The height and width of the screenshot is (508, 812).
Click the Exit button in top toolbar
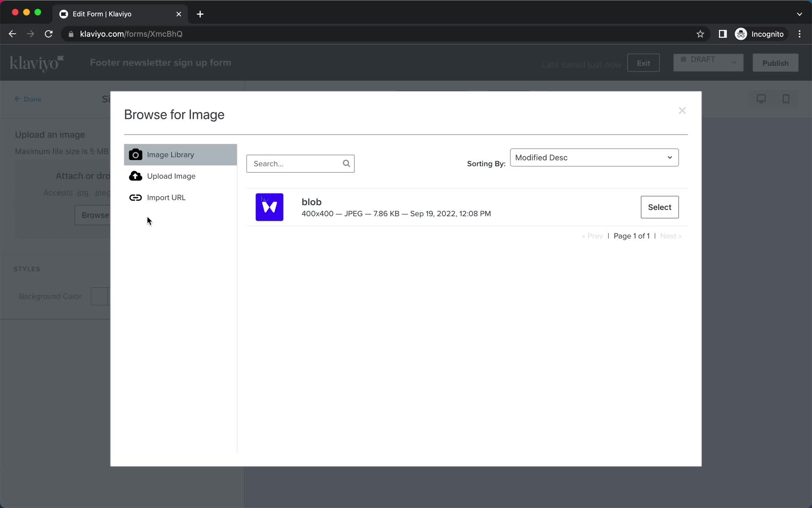tap(643, 63)
